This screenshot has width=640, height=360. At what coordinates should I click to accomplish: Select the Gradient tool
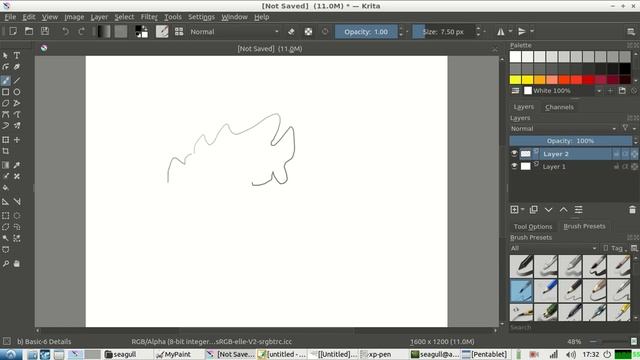[5, 165]
